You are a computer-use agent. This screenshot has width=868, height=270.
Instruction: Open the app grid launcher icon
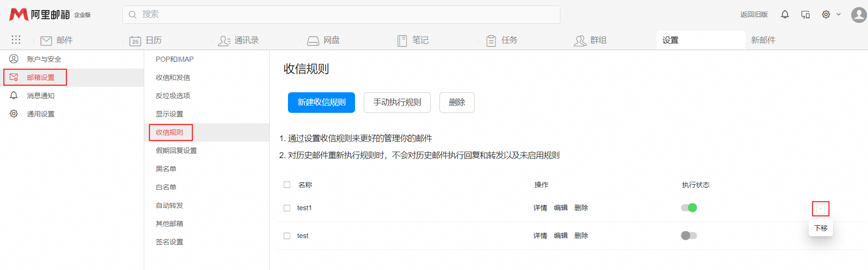[x=16, y=40]
